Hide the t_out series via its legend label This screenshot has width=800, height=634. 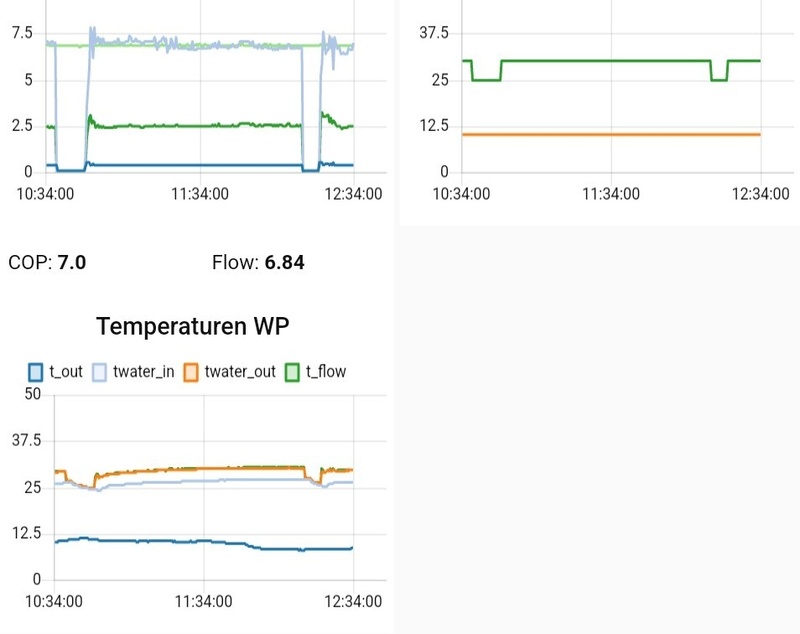(x=66, y=372)
